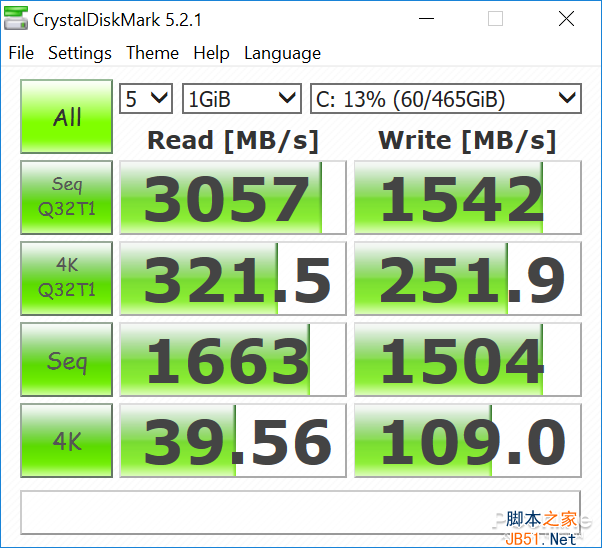
Task: Click the 4K Q32T1 write result 251.9
Action: point(468,278)
